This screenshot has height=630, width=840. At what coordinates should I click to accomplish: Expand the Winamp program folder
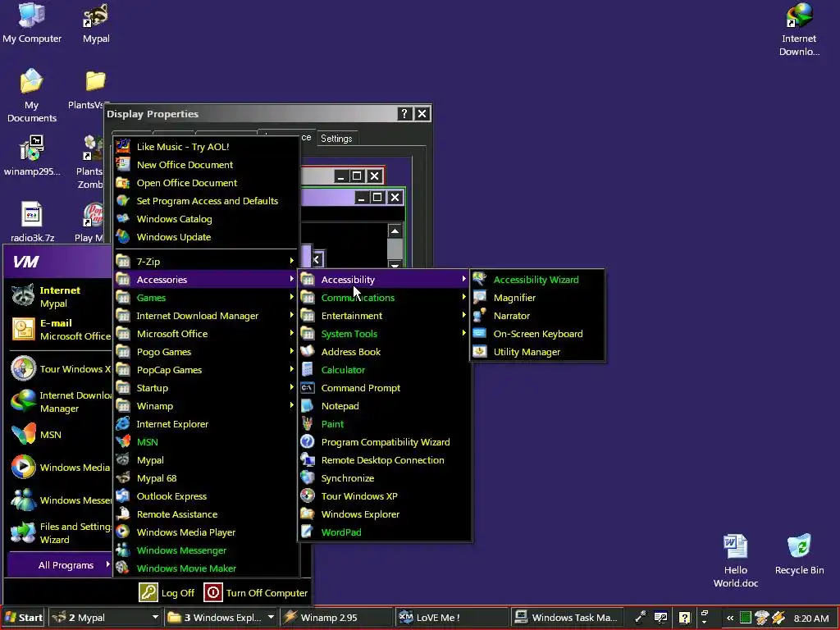tap(206, 406)
